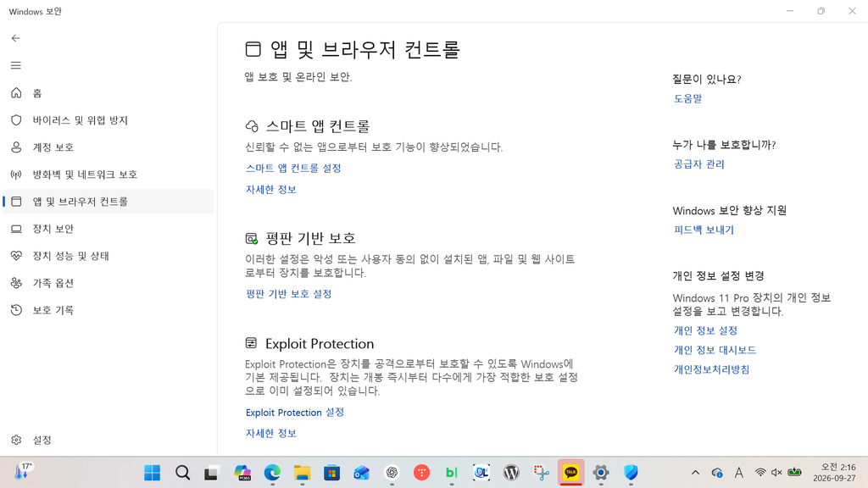The image size is (868, 488).
Task: Select 앱 및 브라우저 컨트롤 menu item
Action: point(108,202)
